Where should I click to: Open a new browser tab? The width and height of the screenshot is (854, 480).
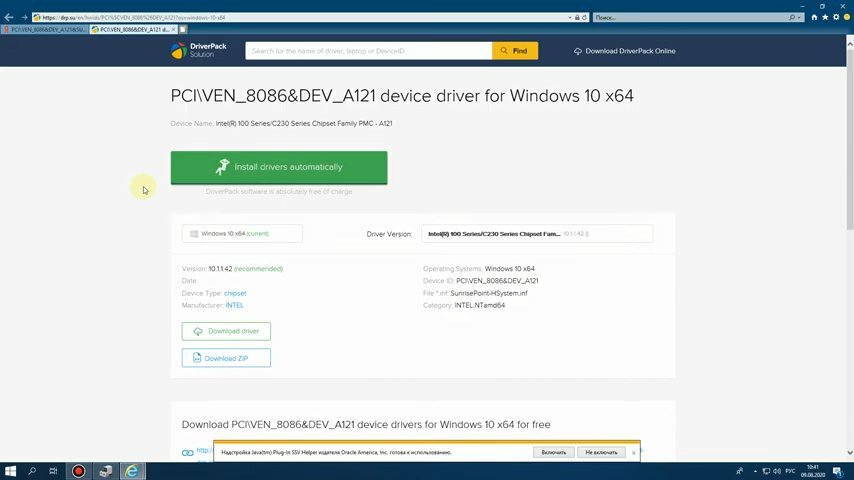183,29
